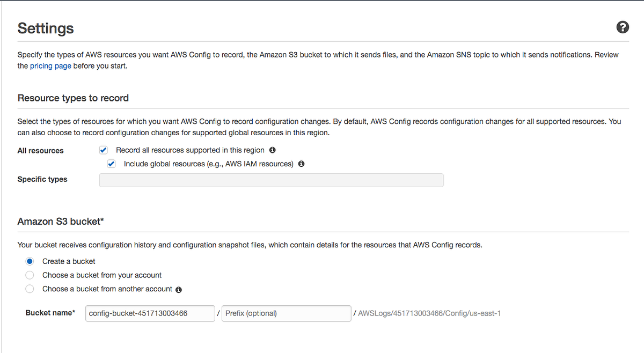Select Choose a bucket from another account
Image resolution: width=644 pixels, height=353 pixels.
[30, 289]
